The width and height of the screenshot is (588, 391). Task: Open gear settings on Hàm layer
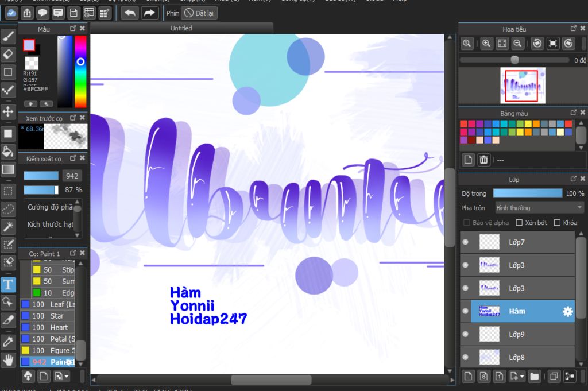pyautogui.click(x=568, y=311)
